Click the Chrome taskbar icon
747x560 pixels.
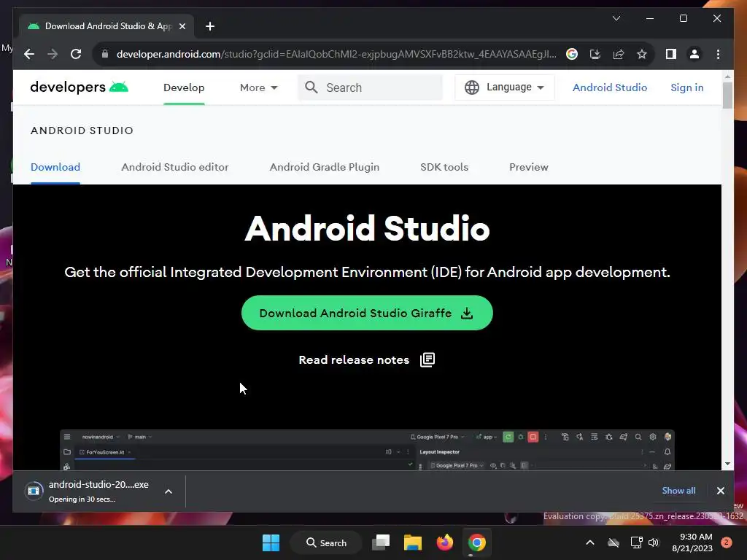click(x=476, y=542)
